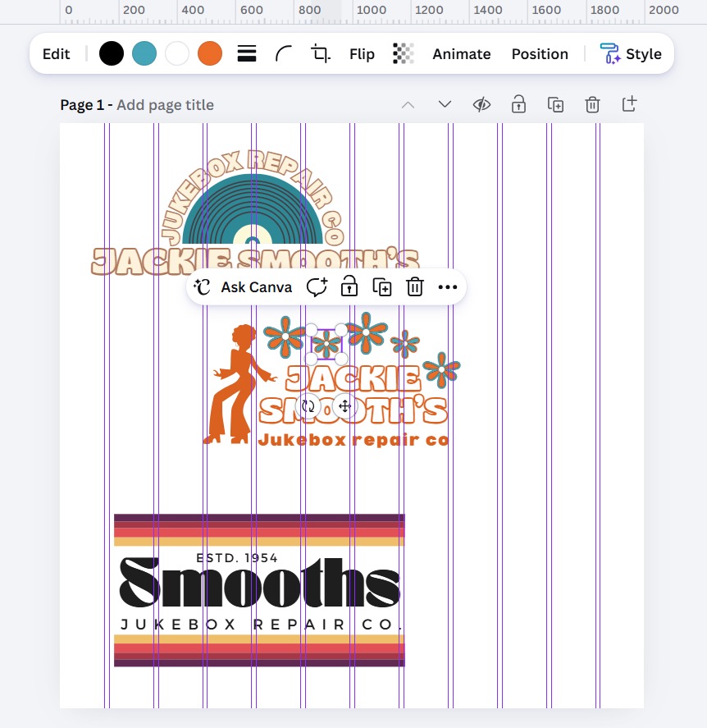Select the 'ESTD. 1954' text
The height and width of the screenshot is (728, 707).
coord(236,557)
